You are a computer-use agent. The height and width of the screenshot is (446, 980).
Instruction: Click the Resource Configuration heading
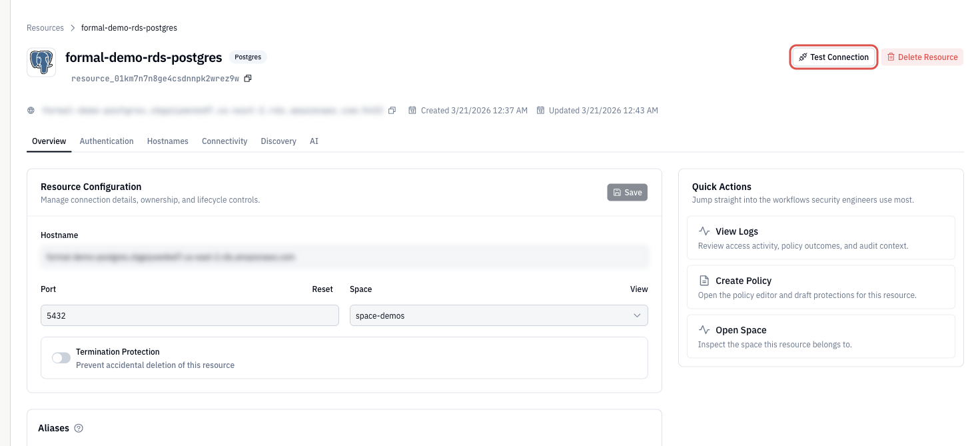pyautogui.click(x=91, y=187)
